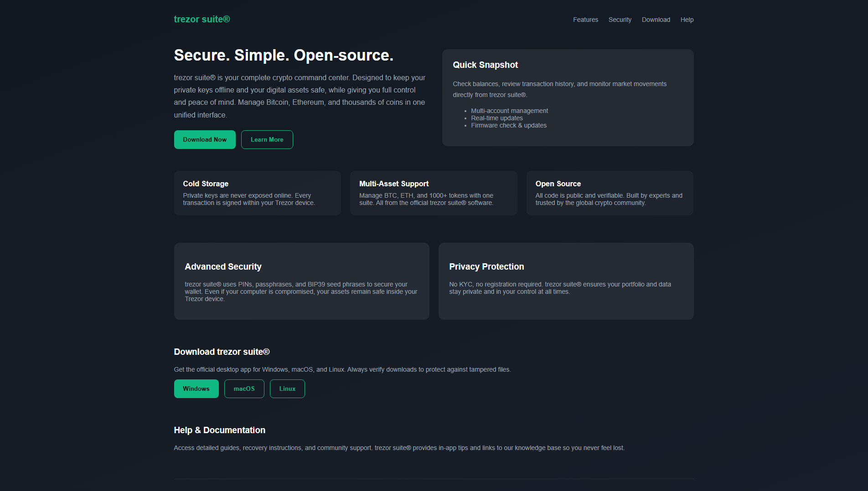Click the 'Private keys are never exposed' description
This screenshot has width=868, height=491.
tap(249, 199)
